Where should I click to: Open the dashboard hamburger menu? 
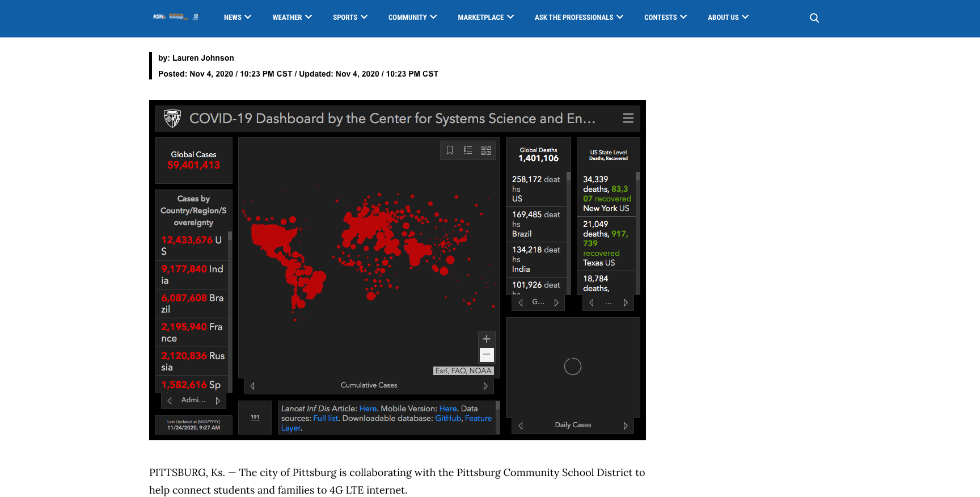(628, 118)
